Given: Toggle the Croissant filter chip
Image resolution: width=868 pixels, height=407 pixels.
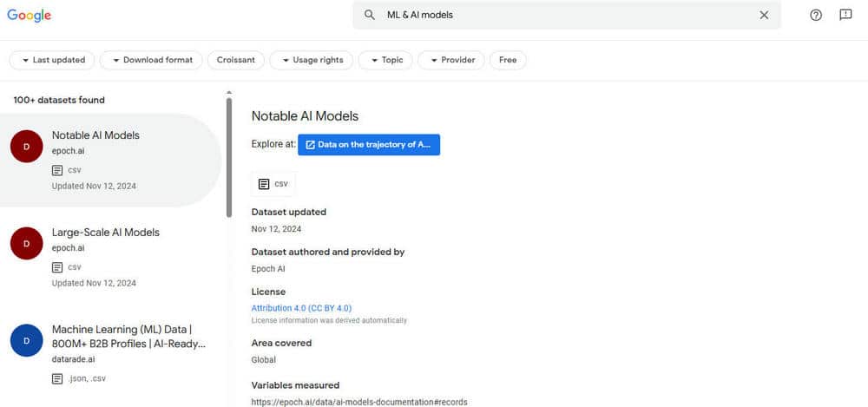Looking at the screenshot, I should [236, 60].
